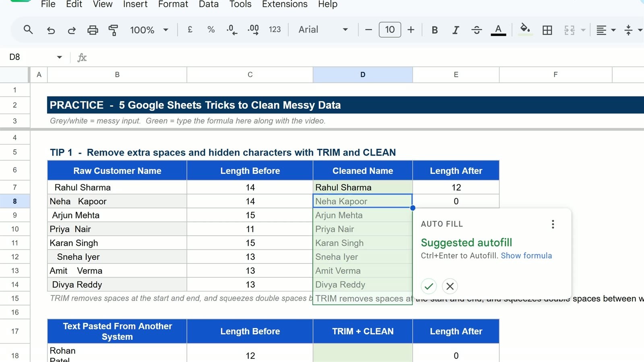Click the formula bar fx icon
644x362 pixels.
tap(82, 58)
